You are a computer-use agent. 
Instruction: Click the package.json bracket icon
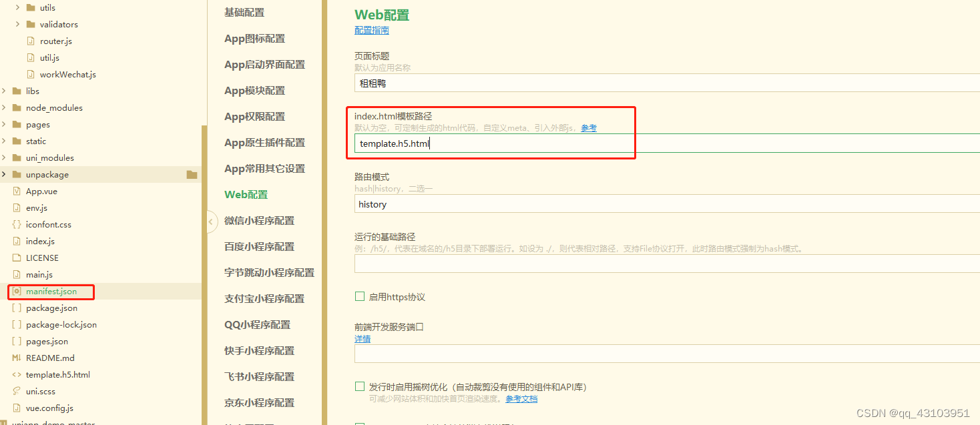point(16,308)
